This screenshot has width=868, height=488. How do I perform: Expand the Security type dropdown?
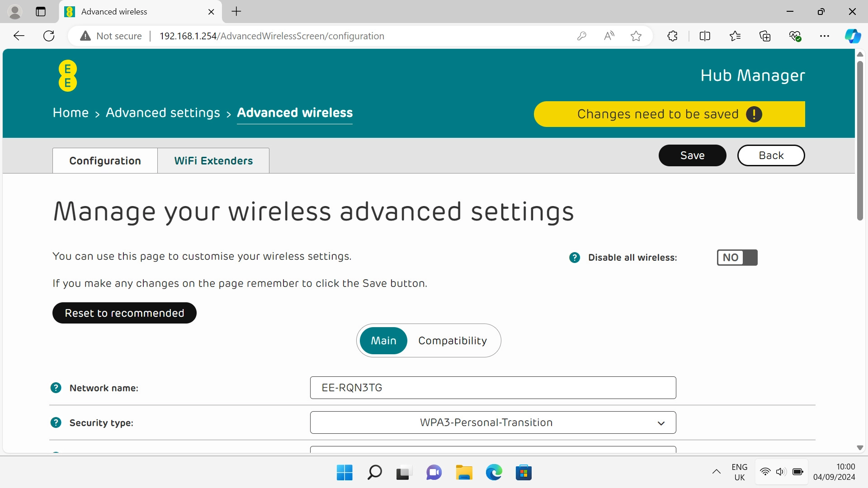[493, 422]
